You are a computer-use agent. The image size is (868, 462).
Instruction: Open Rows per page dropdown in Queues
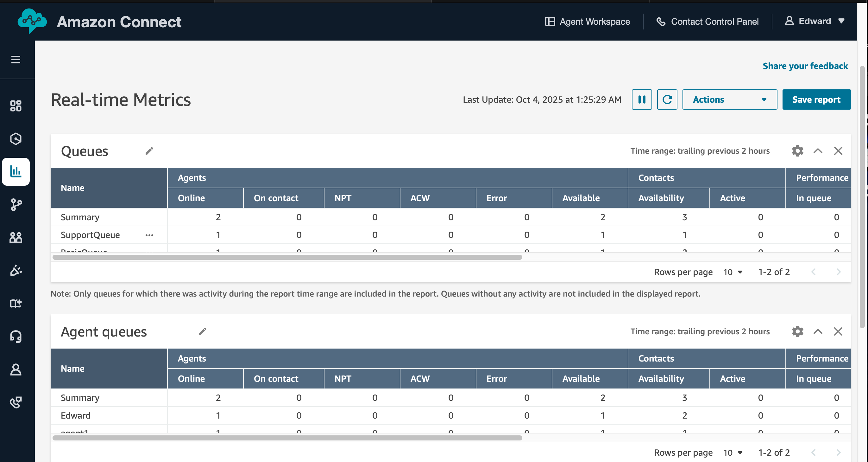click(x=733, y=272)
